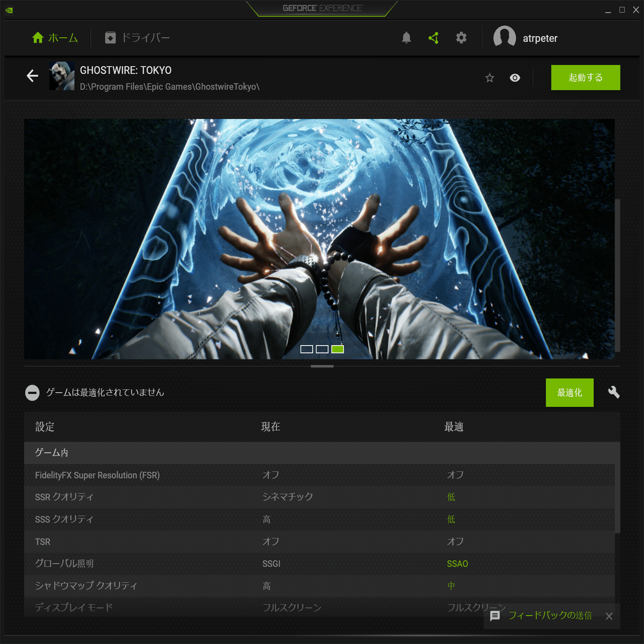This screenshot has height=644, width=644.
Task: Click the GHOSTWIRE: TOKYO title
Action: (x=125, y=70)
